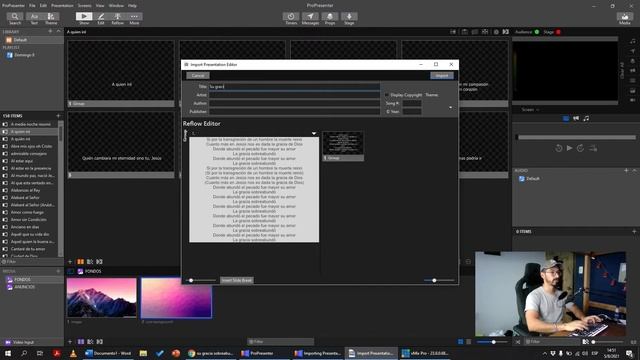
Task: Switch to Edit mode
Action: point(101,18)
